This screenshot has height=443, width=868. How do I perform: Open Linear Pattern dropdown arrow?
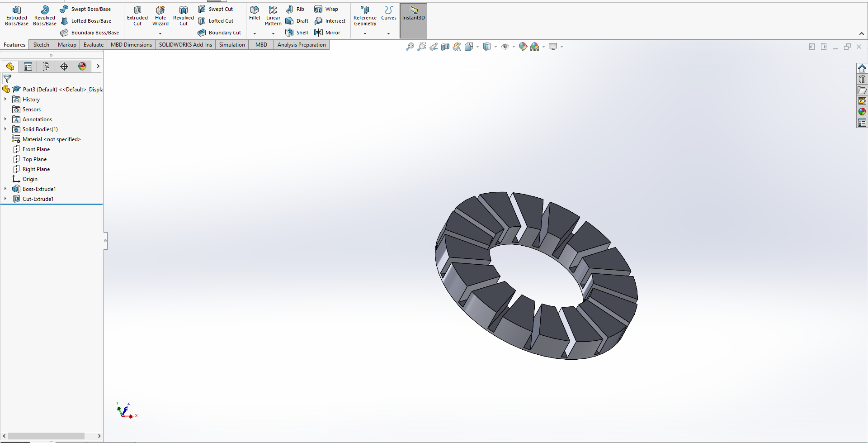[x=273, y=33]
